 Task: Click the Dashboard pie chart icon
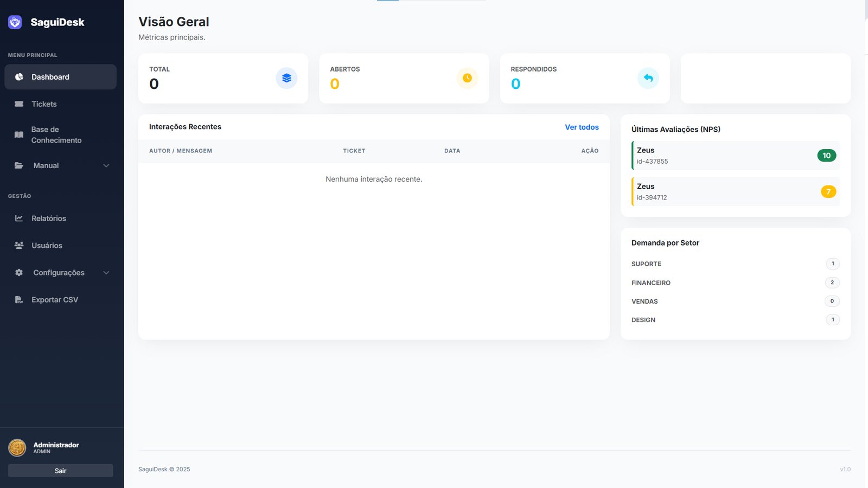[x=19, y=77]
